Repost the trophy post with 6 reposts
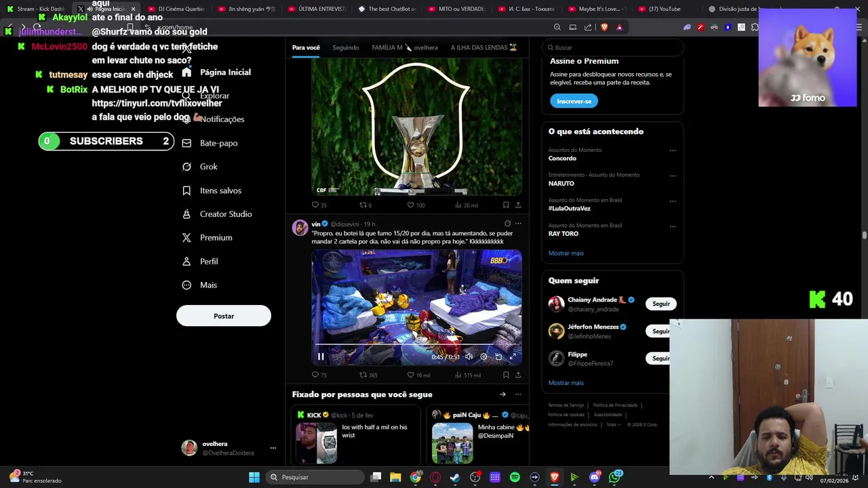The height and width of the screenshot is (488, 868). (365, 205)
